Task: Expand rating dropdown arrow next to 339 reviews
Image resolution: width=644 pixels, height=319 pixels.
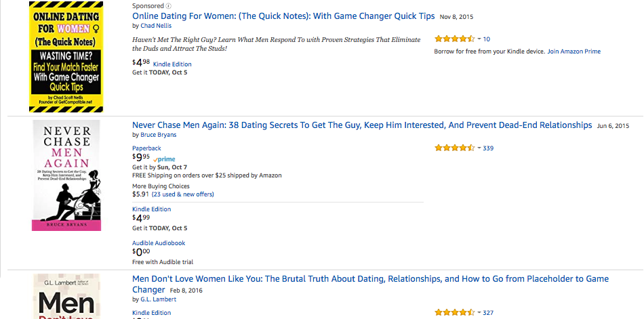Action: (479, 148)
